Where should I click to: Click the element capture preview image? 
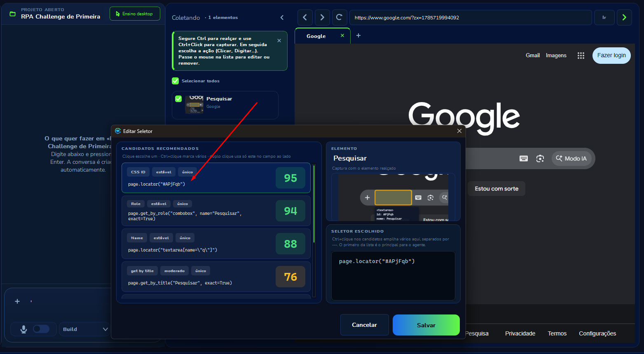pos(393,197)
